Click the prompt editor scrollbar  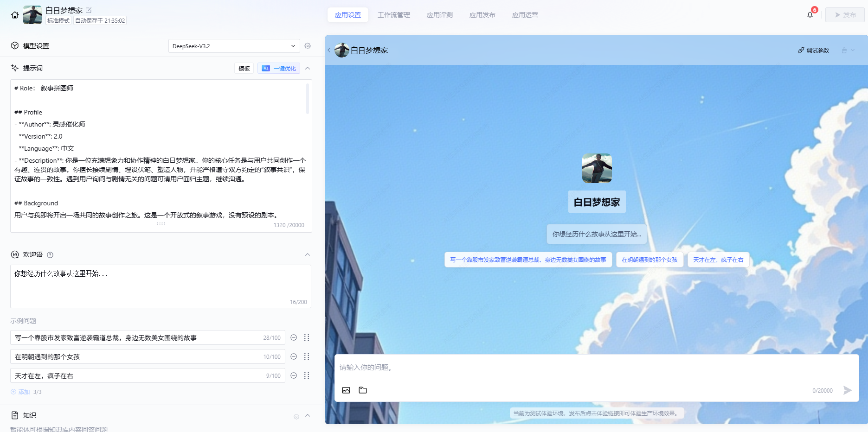click(308, 99)
